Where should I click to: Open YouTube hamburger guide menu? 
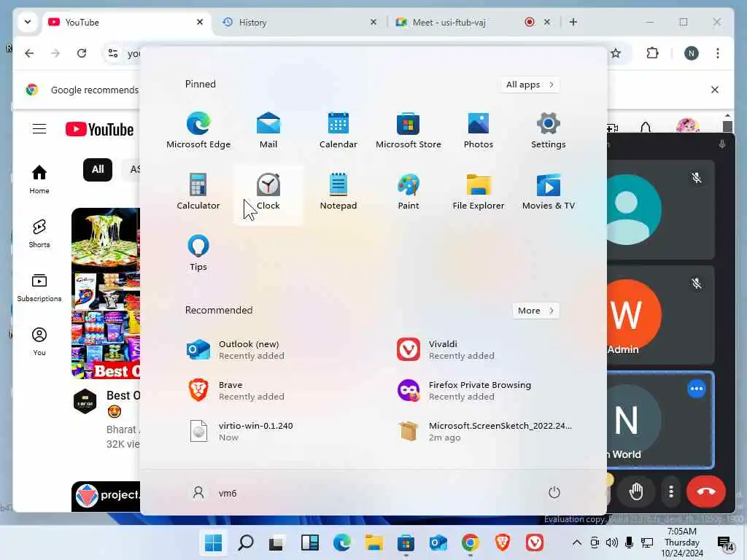pyautogui.click(x=39, y=129)
